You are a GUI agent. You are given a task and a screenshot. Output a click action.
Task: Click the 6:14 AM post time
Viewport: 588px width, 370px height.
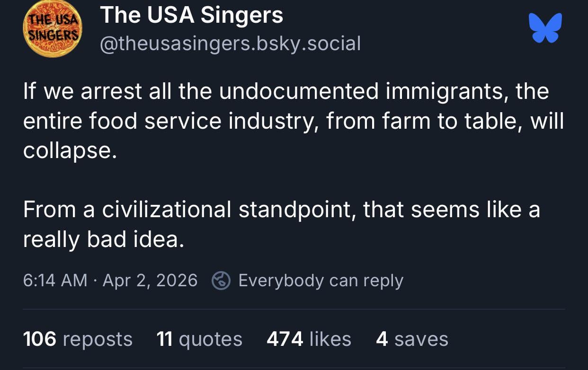(55, 281)
